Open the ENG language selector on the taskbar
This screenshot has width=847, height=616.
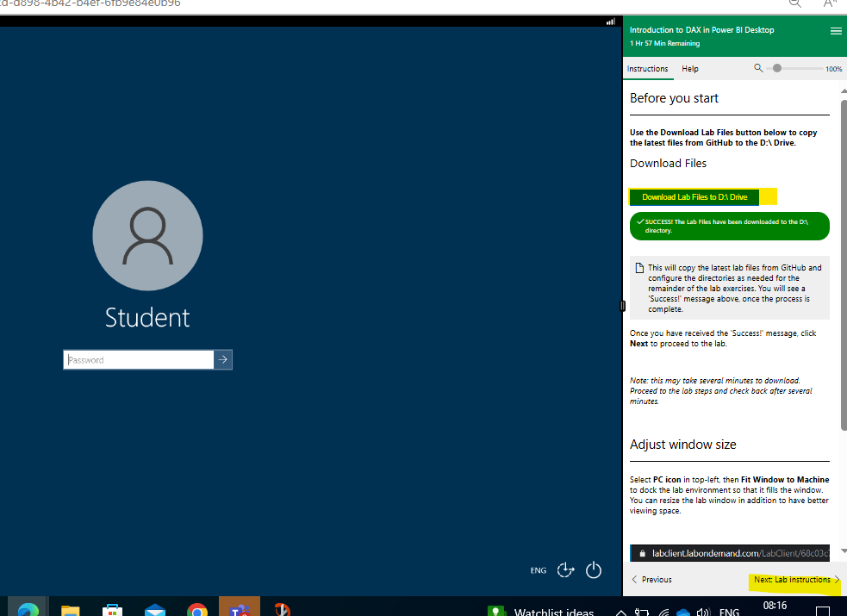[x=729, y=612]
